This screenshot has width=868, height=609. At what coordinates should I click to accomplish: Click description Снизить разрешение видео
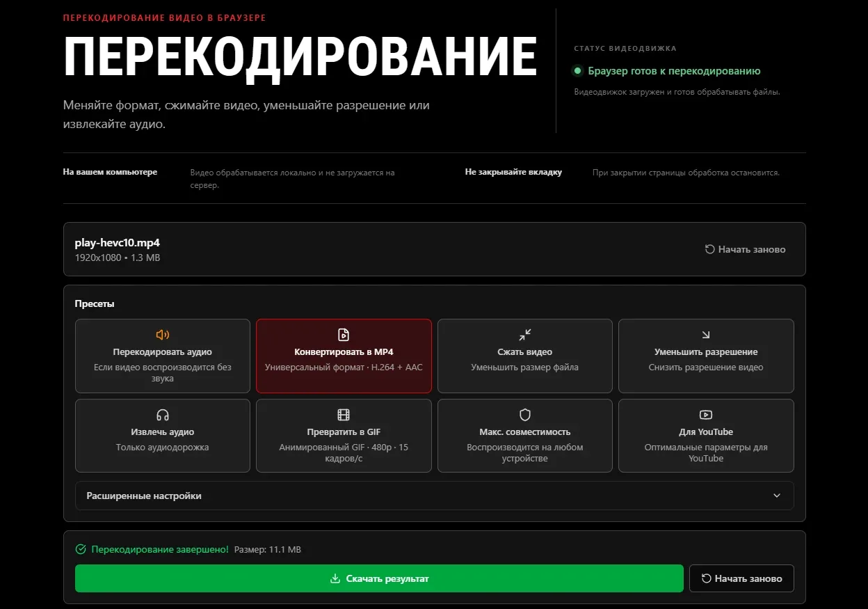706,367
